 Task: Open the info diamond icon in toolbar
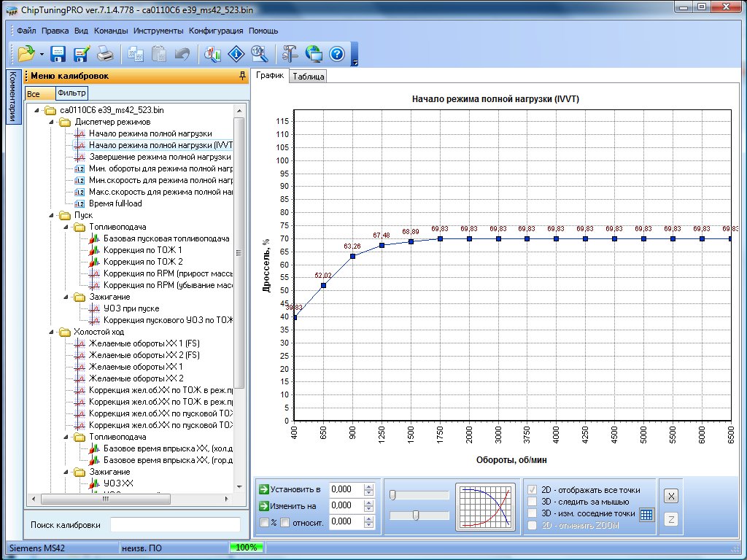[236, 53]
